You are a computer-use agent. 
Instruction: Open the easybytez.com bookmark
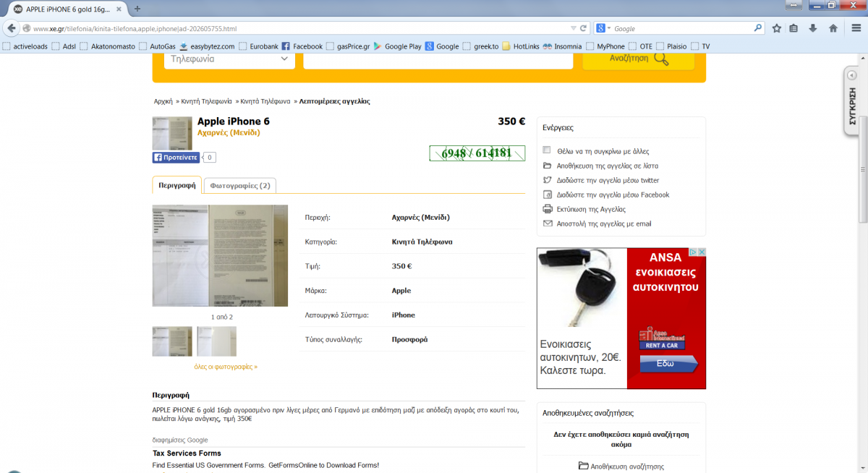(x=207, y=46)
